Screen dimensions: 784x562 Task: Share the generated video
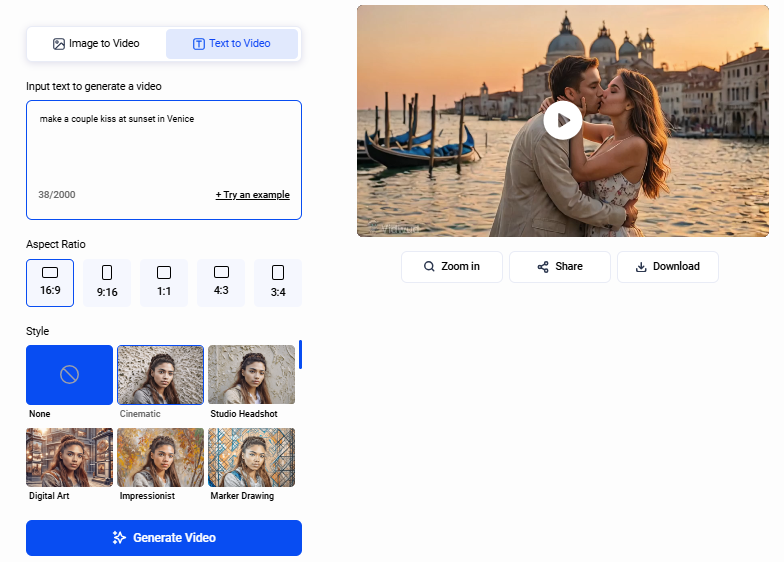click(x=560, y=267)
